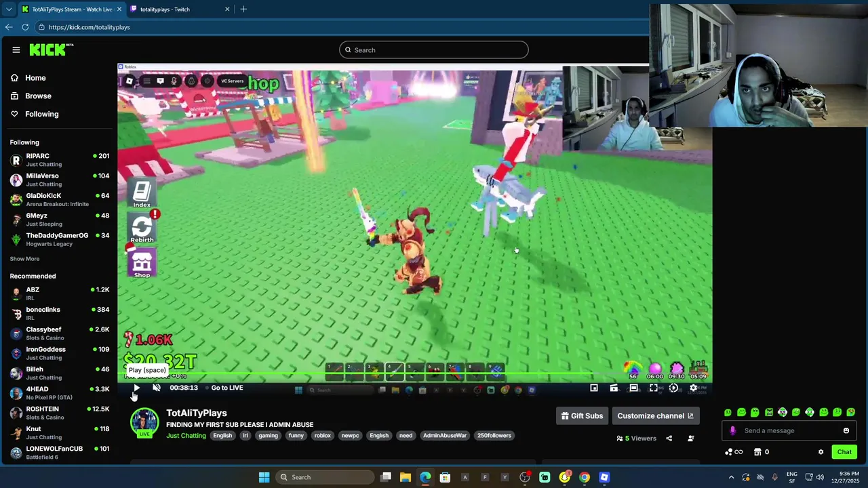The width and height of the screenshot is (868, 488).
Task: Open recommended channel boneclinks
Action: 60,313
